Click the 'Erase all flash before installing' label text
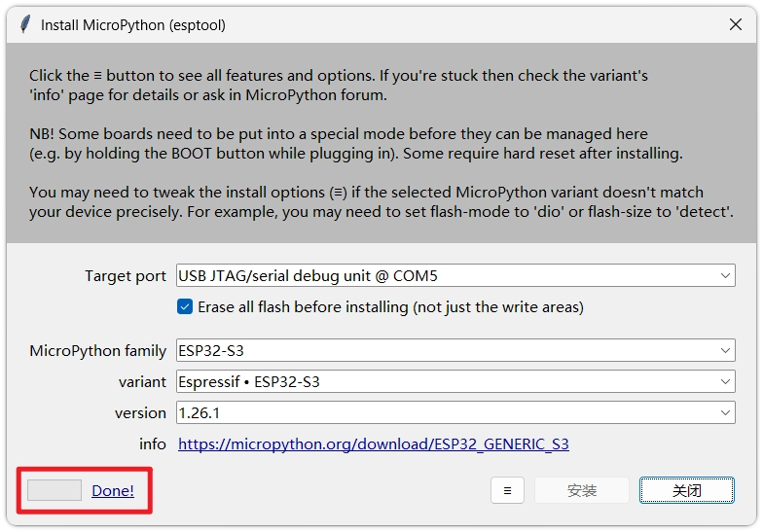 390,307
